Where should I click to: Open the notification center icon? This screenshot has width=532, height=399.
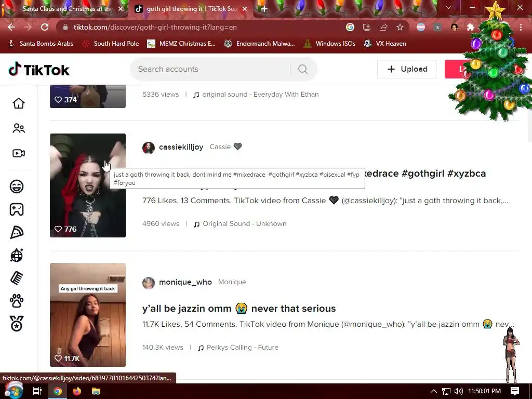click(515, 391)
